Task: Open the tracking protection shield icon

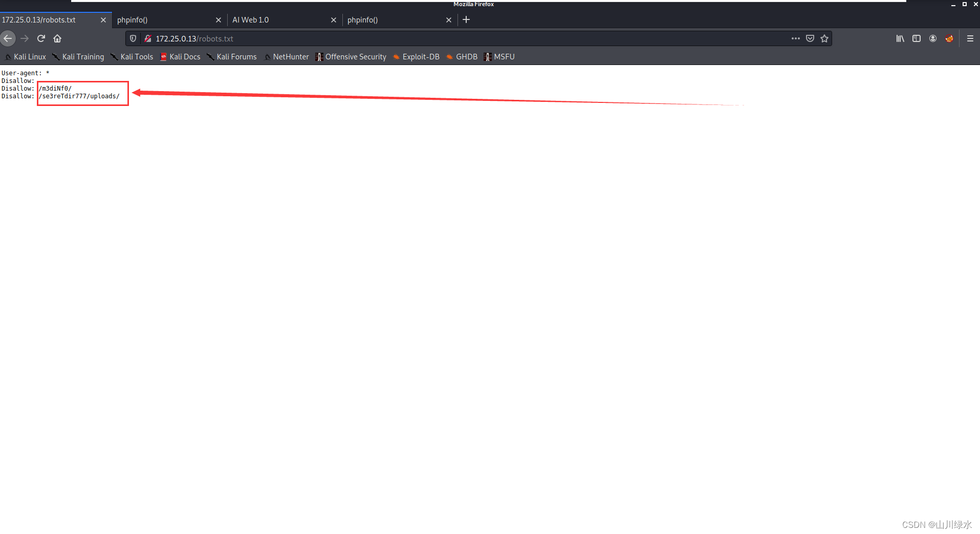Action: 133,38
